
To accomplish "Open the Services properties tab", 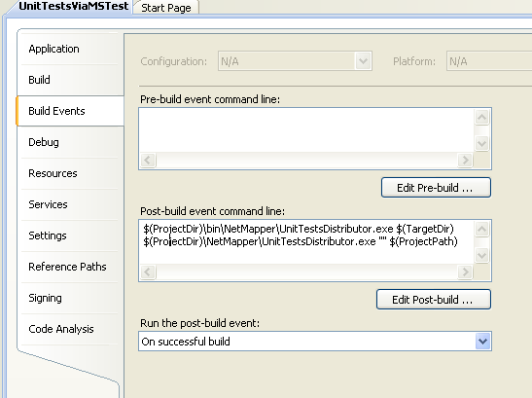I will [69, 204].
